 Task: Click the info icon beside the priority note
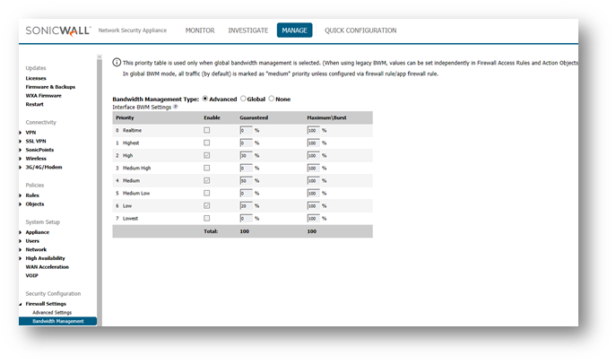(117, 63)
